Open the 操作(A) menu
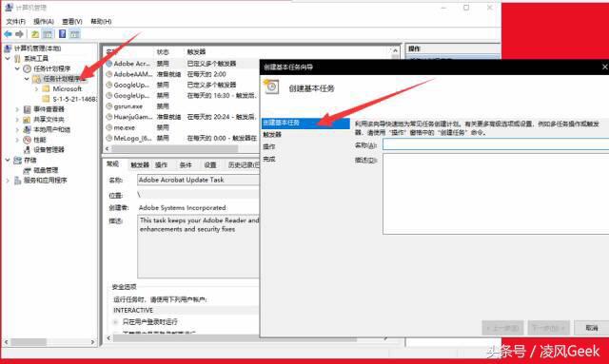 (x=44, y=21)
